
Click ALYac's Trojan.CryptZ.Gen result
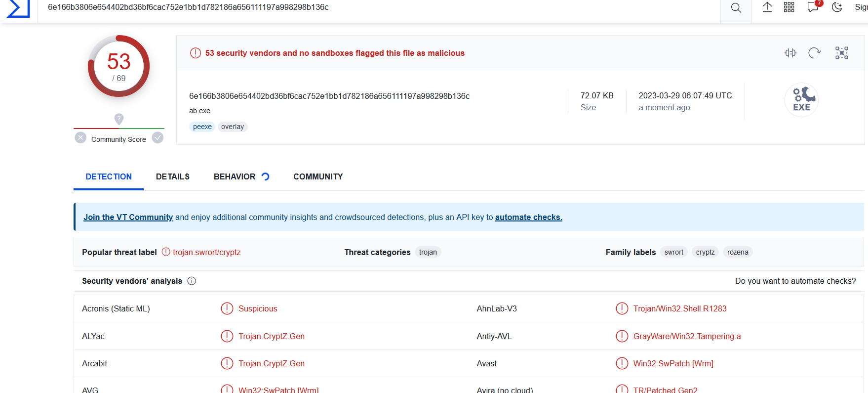click(272, 336)
